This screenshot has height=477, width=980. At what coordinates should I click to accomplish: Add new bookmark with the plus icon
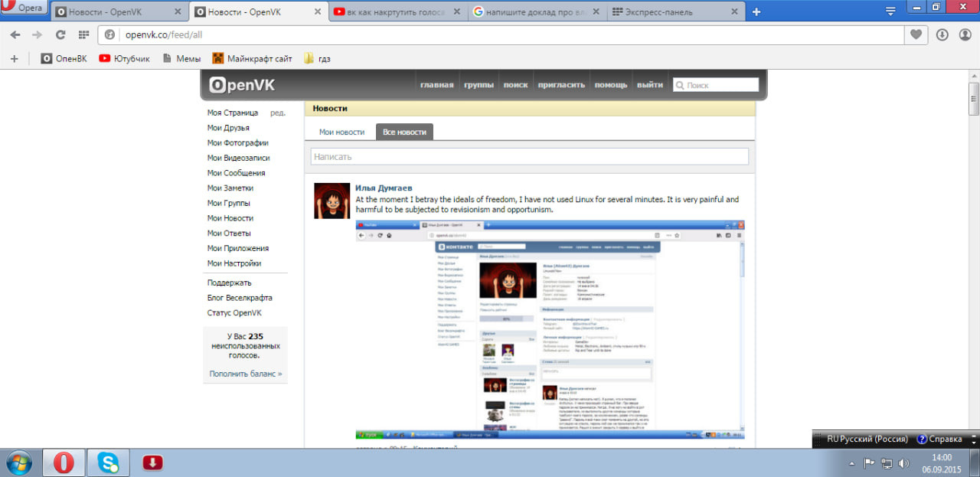(x=14, y=58)
